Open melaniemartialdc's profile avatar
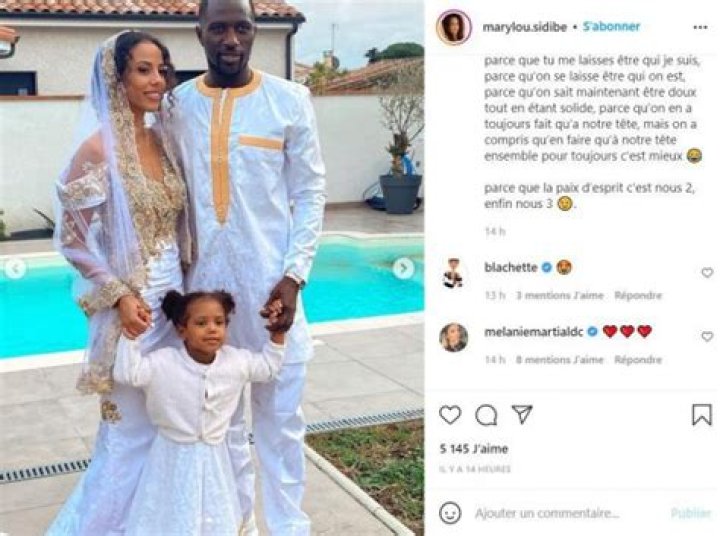The height and width of the screenshot is (536, 720). [454, 337]
